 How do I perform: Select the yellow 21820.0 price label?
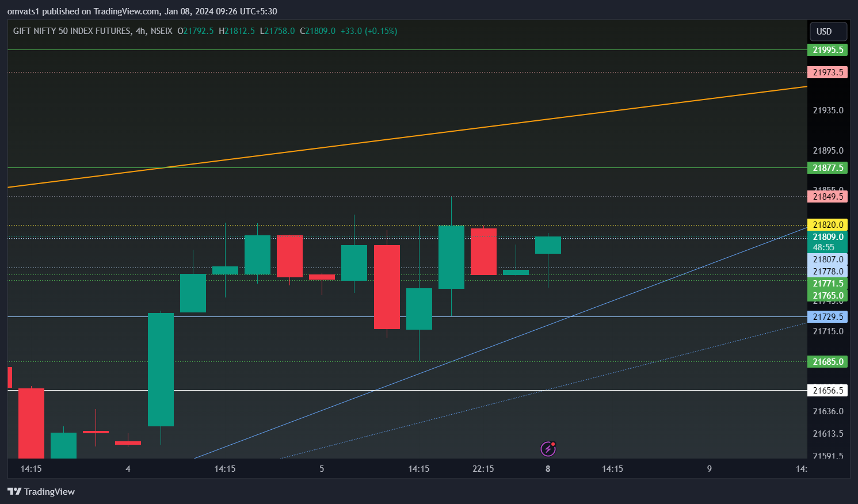(x=828, y=225)
